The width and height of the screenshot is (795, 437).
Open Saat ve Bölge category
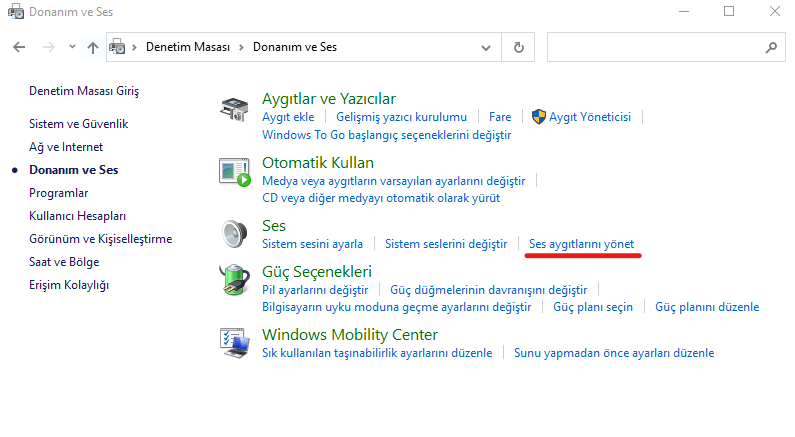click(64, 262)
